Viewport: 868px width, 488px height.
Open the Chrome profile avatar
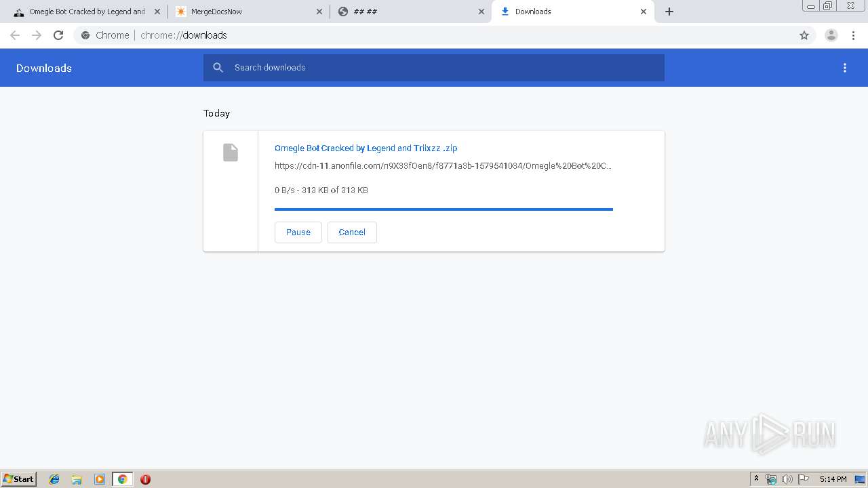(x=831, y=35)
